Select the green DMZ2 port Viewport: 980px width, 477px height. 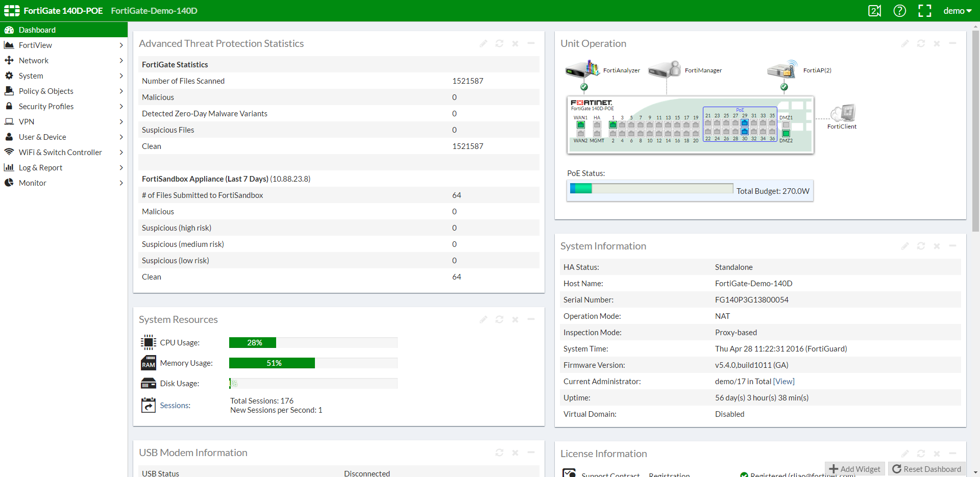coord(786,134)
